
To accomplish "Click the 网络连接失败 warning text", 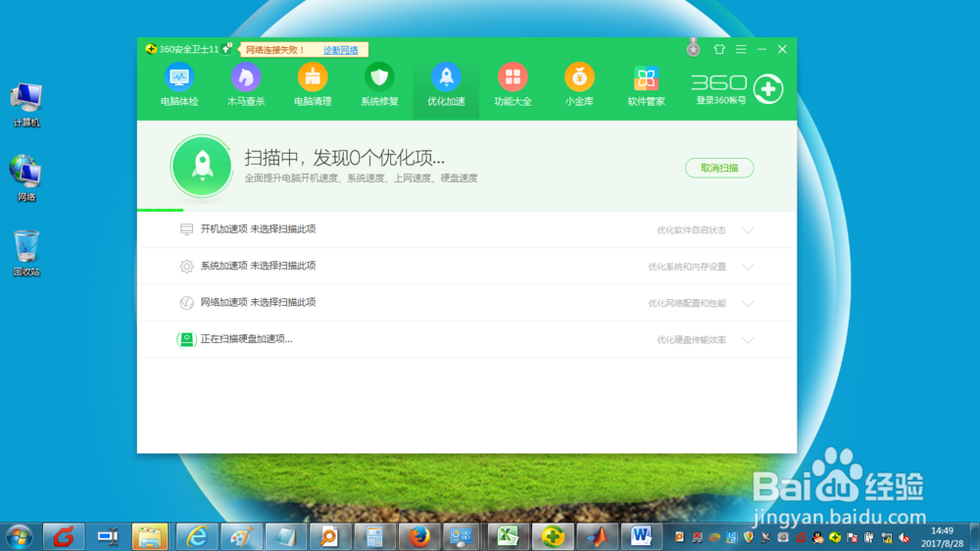I will pos(275,50).
